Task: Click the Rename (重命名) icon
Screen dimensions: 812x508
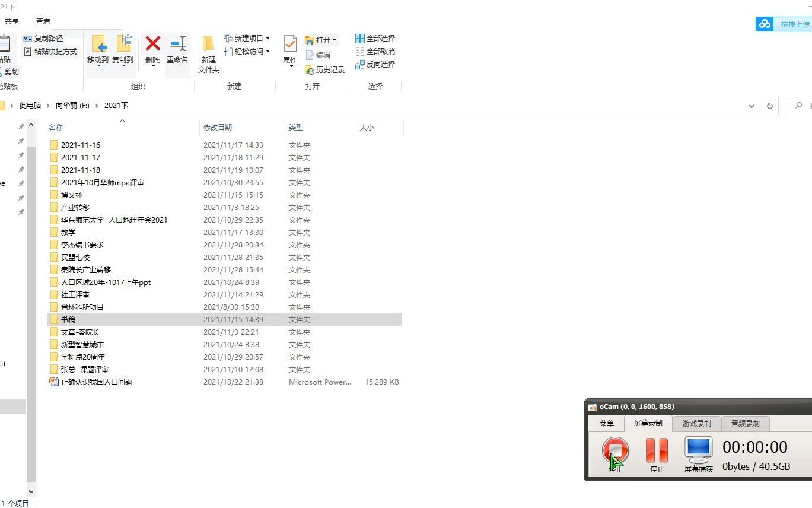Action: [177, 43]
